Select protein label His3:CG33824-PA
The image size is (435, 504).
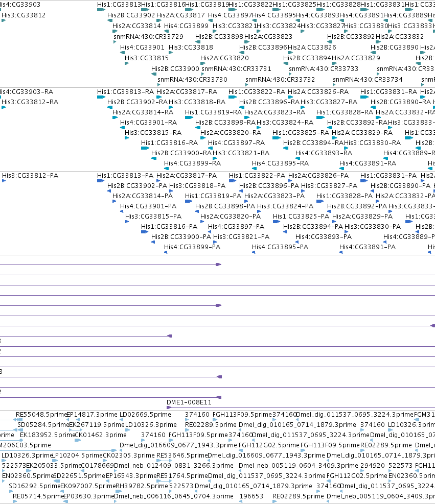click(x=285, y=206)
